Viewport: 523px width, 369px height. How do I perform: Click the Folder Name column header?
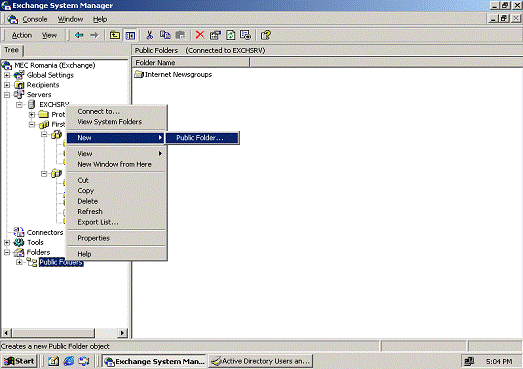[191, 62]
